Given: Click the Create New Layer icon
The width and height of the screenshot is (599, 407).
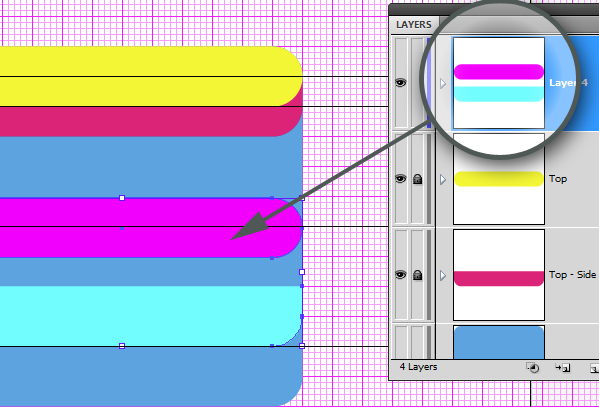Looking at the screenshot, I should tap(594, 368).
